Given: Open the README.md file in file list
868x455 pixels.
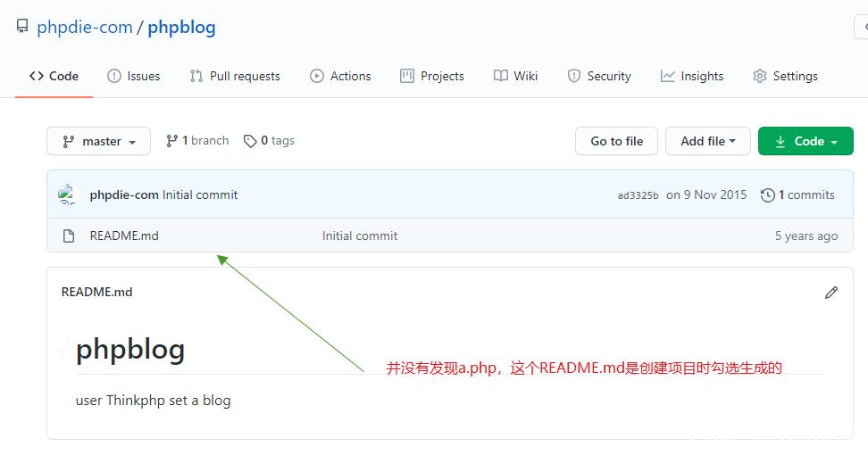Looking at the screenshot, I should (124, 236).
